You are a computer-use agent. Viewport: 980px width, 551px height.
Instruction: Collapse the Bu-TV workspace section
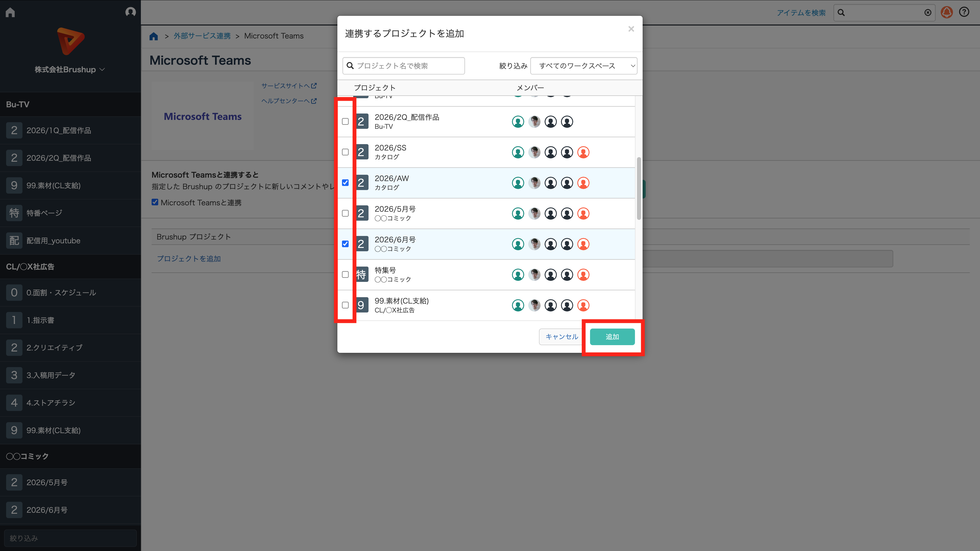[70, 104]
